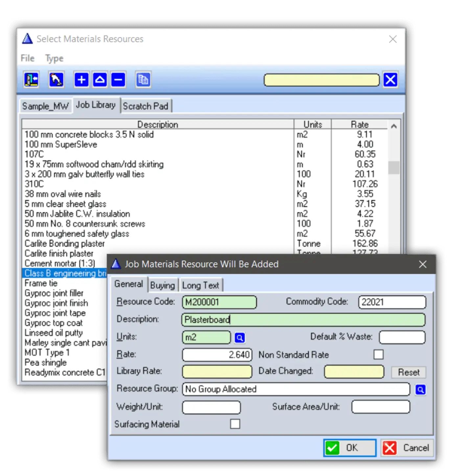Select "5 mm clear sheet glass" row
Viewport: 460px width, 476px height.
205,204
